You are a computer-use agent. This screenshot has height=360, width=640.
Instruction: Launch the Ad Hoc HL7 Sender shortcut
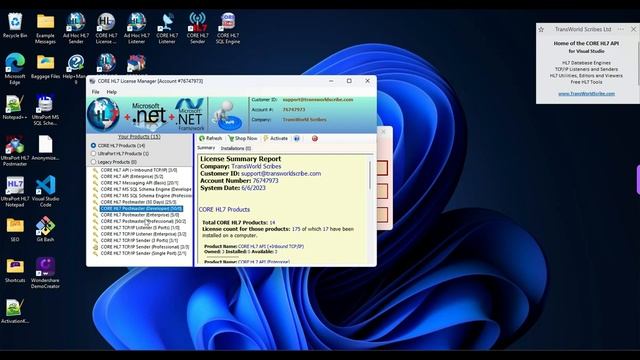(x=76, y=28)
